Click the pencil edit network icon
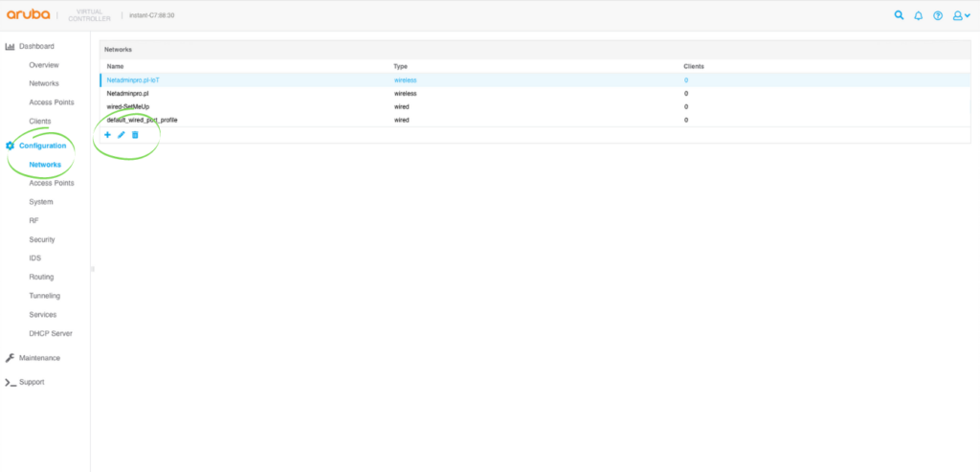 (x=121, y=135)
